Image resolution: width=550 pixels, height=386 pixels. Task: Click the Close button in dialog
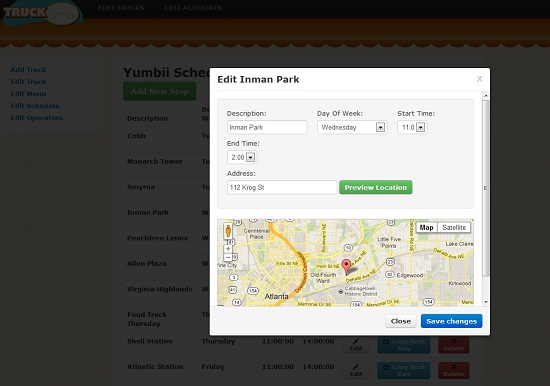point(401,321)
